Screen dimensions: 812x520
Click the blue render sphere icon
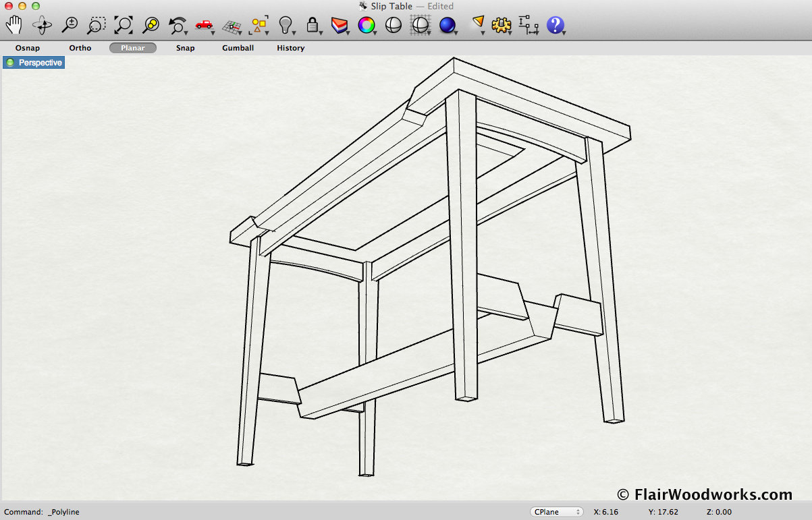click(x=447, y=26)
